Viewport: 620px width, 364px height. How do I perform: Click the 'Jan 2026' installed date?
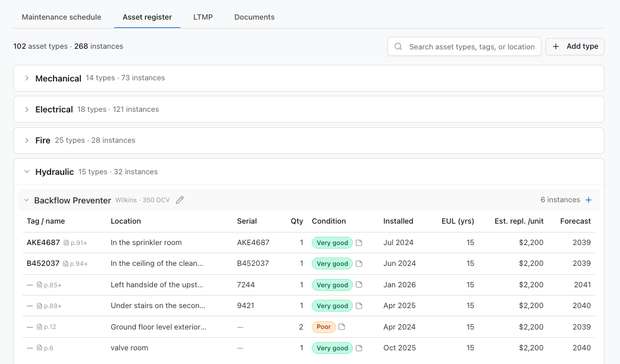tap(399, 284)
